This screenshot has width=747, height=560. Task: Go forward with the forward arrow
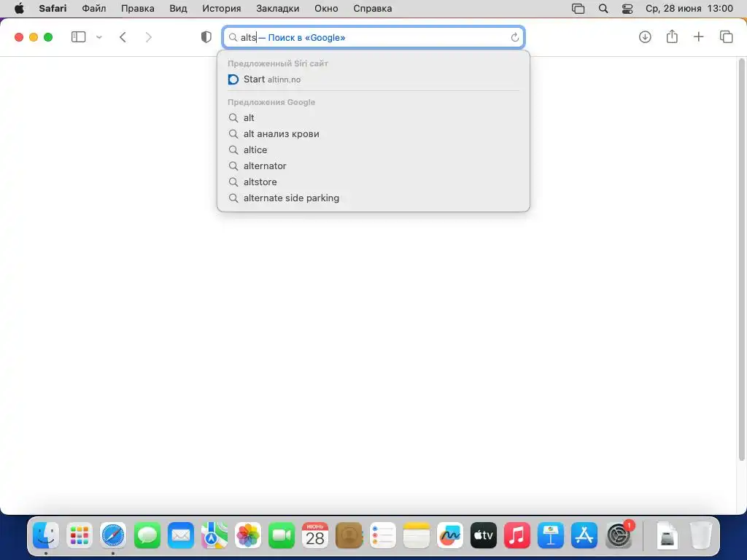click(x=149, y=37)
